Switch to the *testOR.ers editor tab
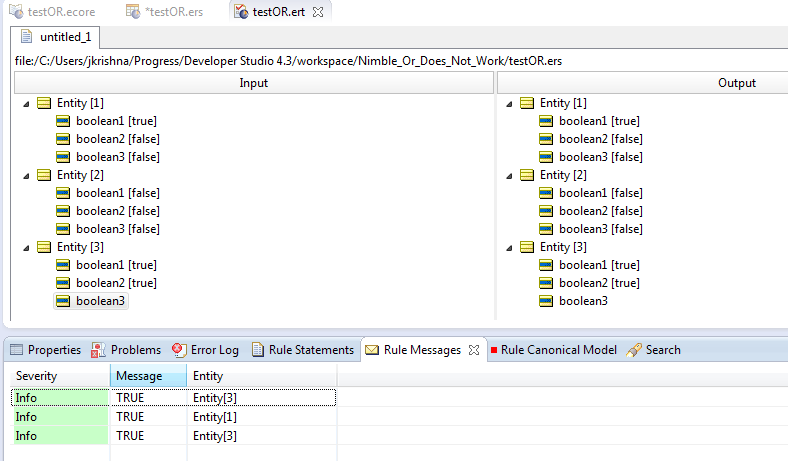This screenshot has height=461, width=788. 164,12
